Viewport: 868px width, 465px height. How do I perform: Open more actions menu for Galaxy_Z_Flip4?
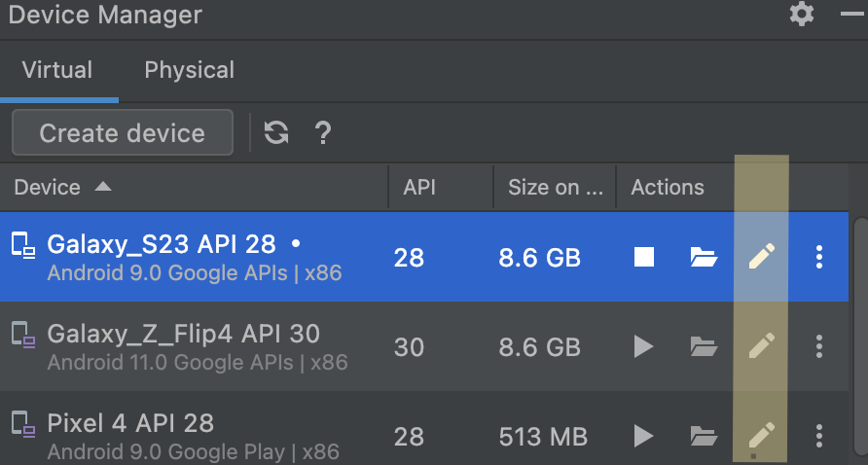point(819,345)
